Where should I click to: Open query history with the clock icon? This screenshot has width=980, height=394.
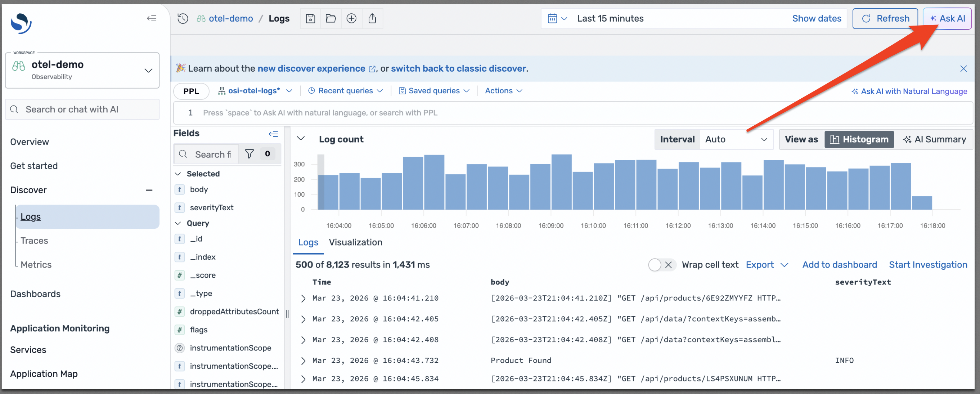pyautogui.click(x=183, y=18)
